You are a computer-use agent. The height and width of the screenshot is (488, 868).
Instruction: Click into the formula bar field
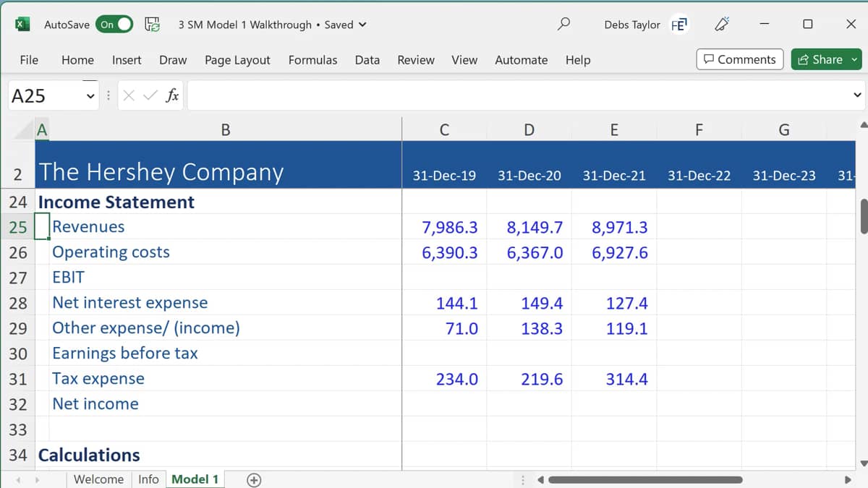click(x=517, y=95)
